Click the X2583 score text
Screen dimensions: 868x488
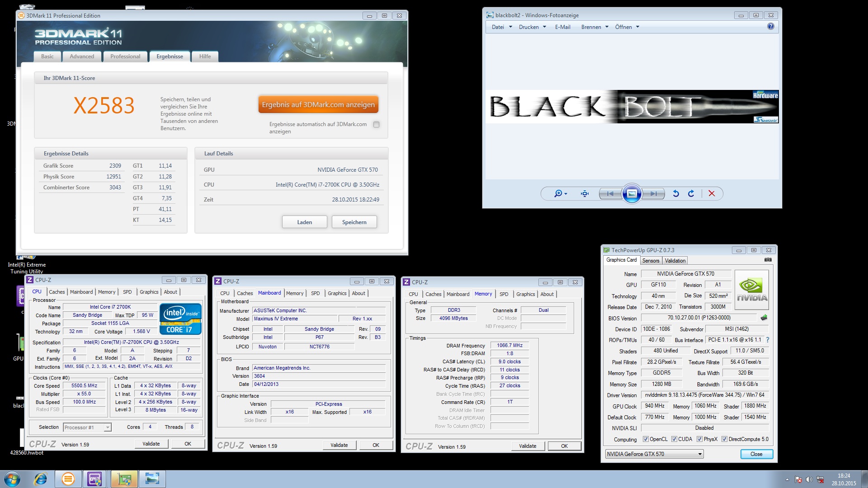(104, 106)
